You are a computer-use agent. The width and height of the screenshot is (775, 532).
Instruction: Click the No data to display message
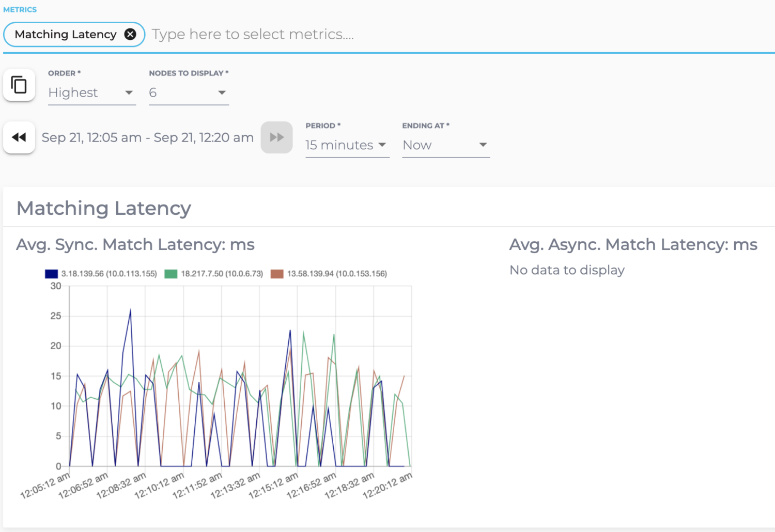click(567, 270)
